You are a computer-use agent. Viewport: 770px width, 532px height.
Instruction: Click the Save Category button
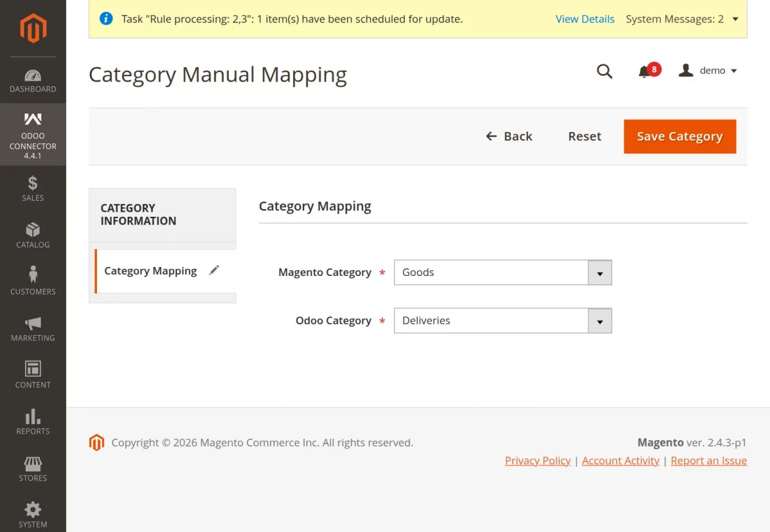[680, 136]
